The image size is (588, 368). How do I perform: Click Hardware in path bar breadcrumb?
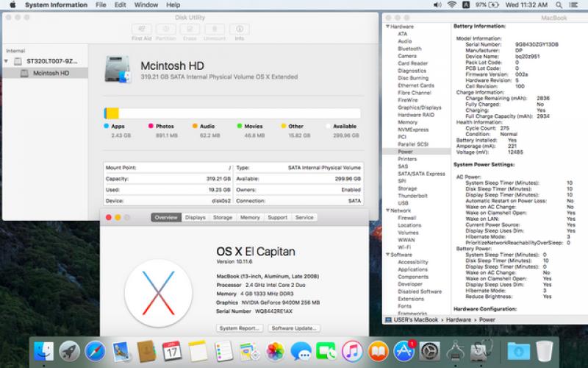458,320
